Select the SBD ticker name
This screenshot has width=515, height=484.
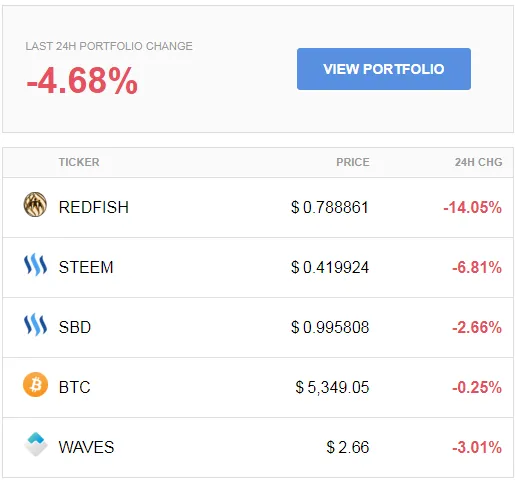(x=75, y=327)
